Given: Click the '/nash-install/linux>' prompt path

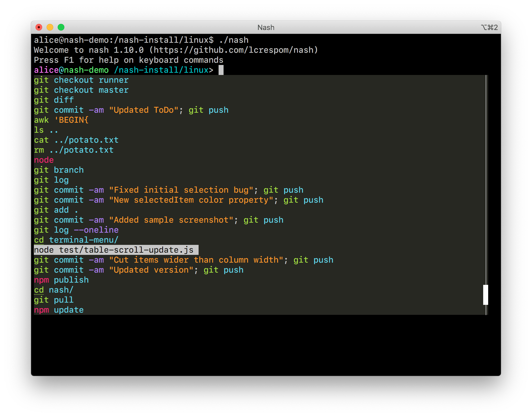Looking at the screenshot, I should tap(164, 70).
